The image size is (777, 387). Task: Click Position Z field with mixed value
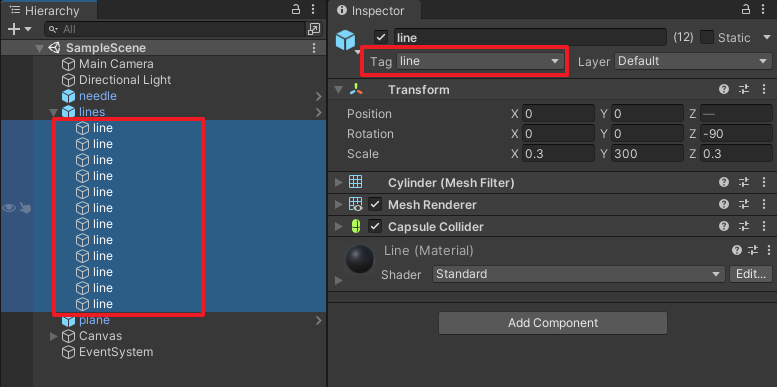pyautogui.click(x=736, y=114)
